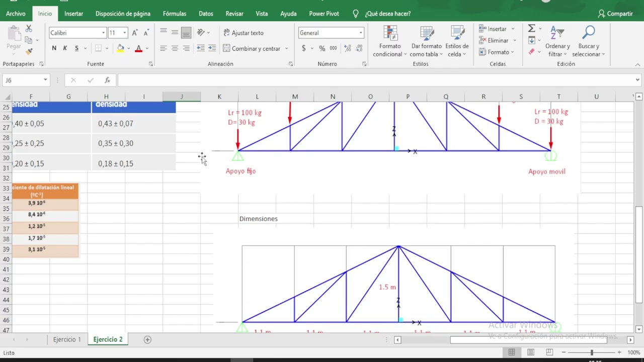Viewport: 644px width, 362px height.
Task: Toggle italic (K) formatting
Action: [x=65, y=48]
